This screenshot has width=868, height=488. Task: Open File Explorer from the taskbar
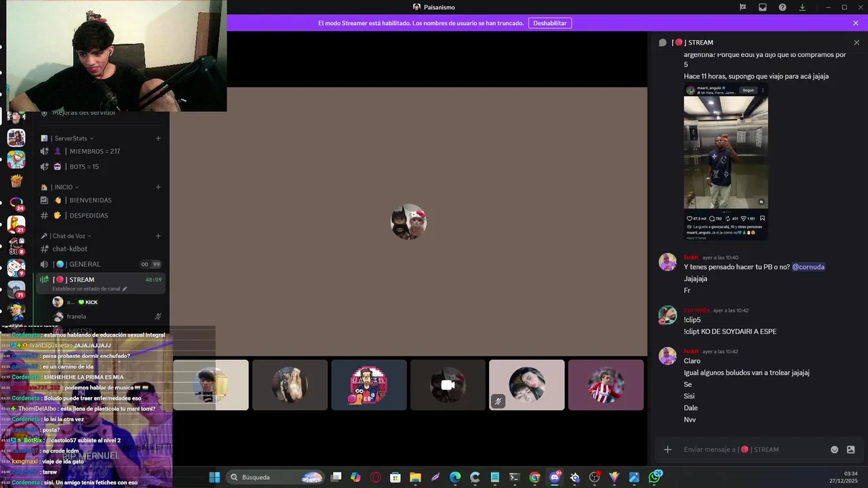click(x=415, y=477)
